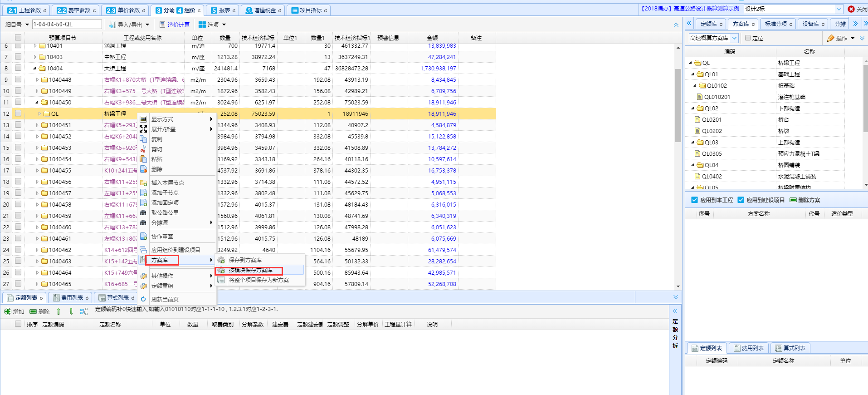Click the 造价计算 calculator icon
Image resolution: width=868 pixels, height=395 pixels.
coord(162,25)
